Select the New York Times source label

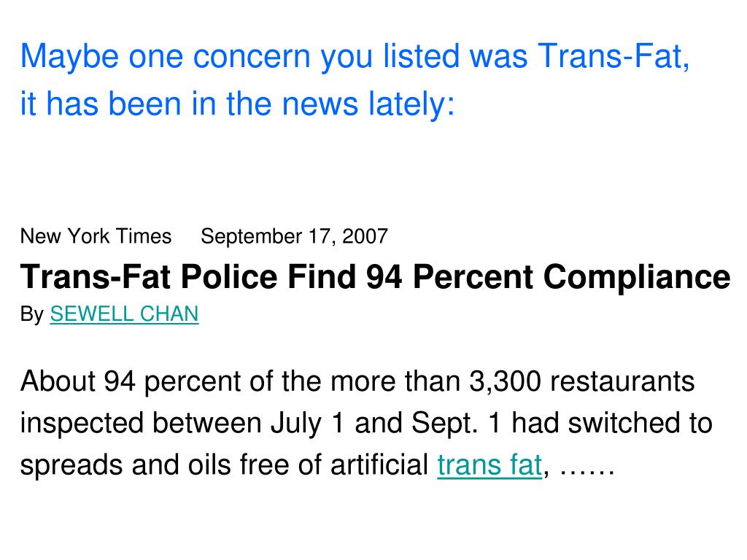pyautogui.click(x=96, y=236)
